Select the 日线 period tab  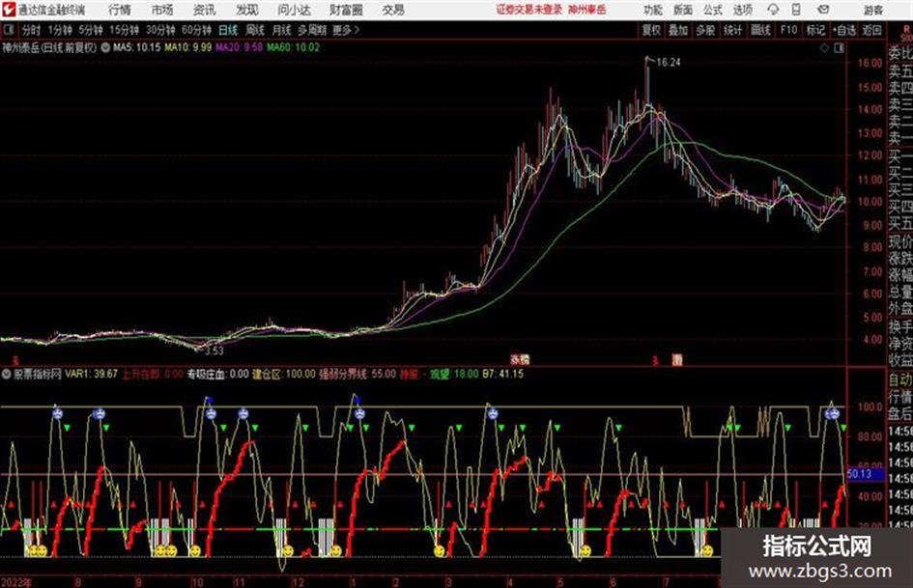coord(228,30)
